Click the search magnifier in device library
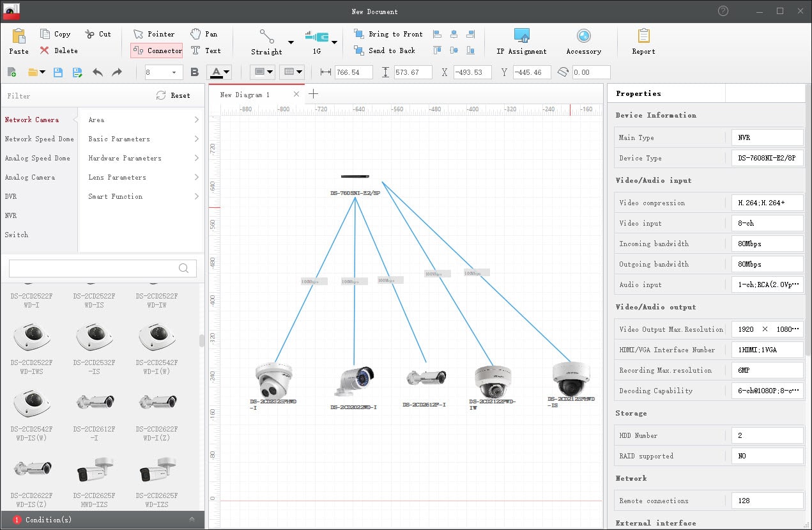812x530 pixels. [183, 269]
